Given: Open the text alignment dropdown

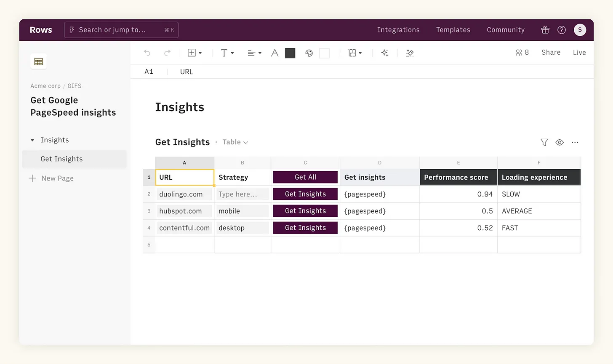Looking at the screenshot, I should pos(255,53).
